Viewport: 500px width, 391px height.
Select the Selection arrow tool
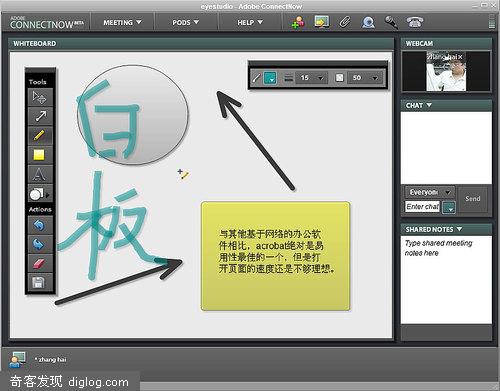(40, 97)
